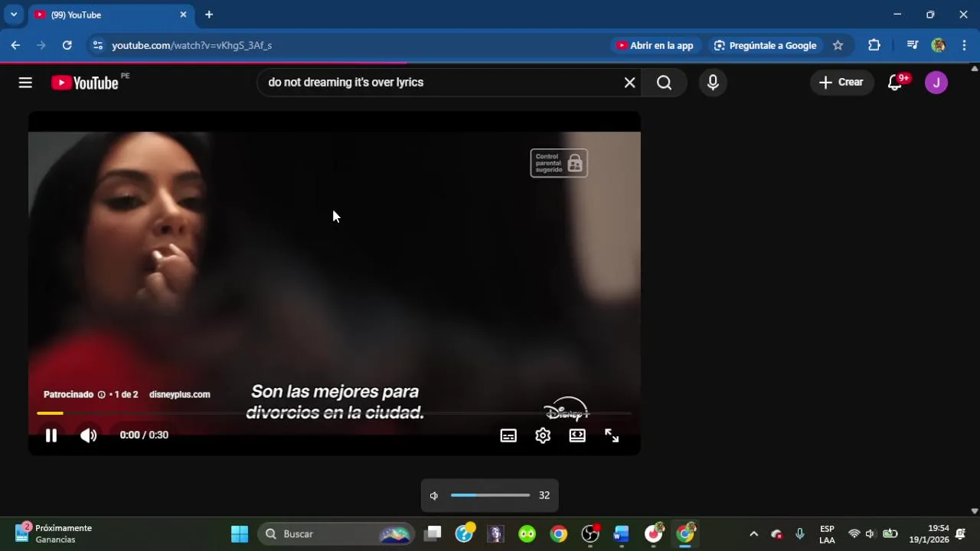The image size is (980, 551).
Task: Click Abrir en la app button
Action: (x=655, y=45)
